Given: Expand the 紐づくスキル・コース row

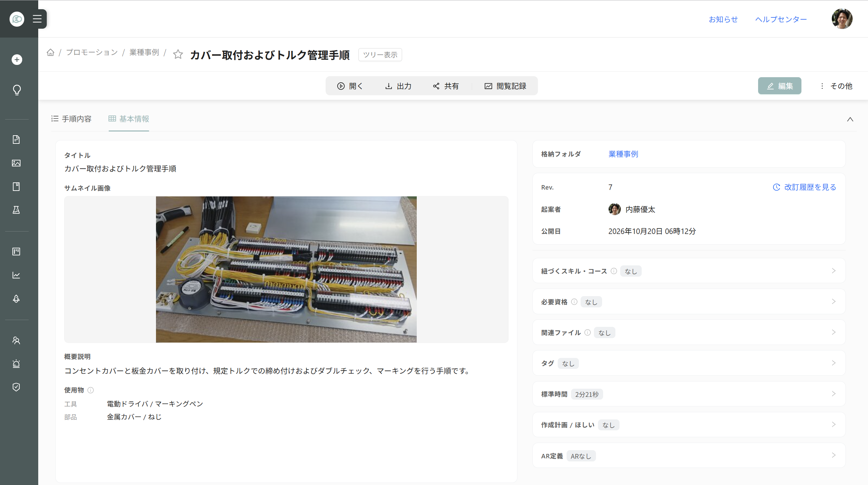Looking at the screenshot, I should [689, 271].
